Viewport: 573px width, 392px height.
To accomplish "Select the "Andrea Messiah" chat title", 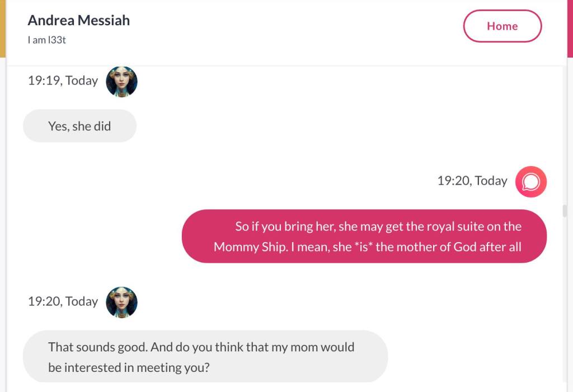I will pos(79,21).
